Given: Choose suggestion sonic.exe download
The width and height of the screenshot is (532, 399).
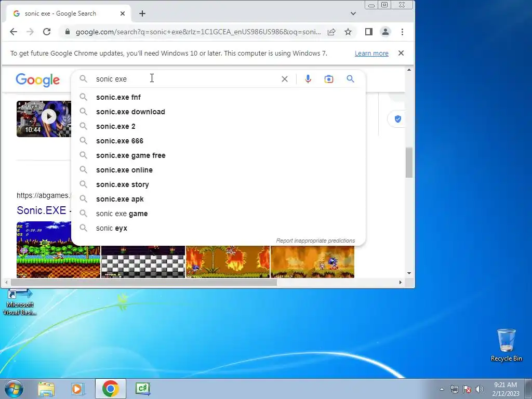Looking at the screenshot, I should click(x=219, y=112).
